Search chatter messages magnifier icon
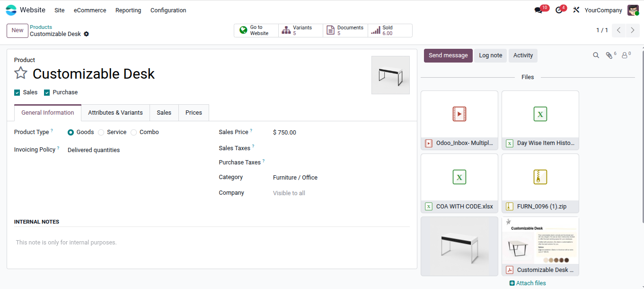Image resolution: width=644 pixels, height=289 pixels. pos(596,55)
